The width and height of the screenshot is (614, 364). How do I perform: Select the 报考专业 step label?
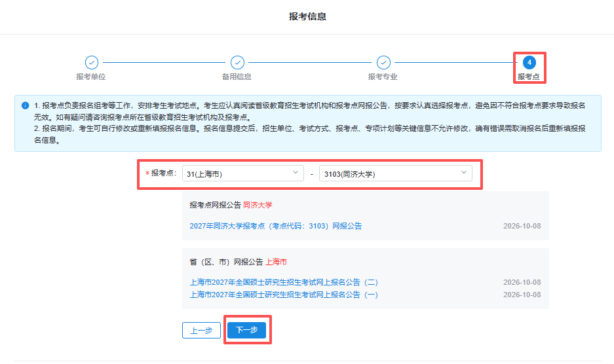coord(383,77)
